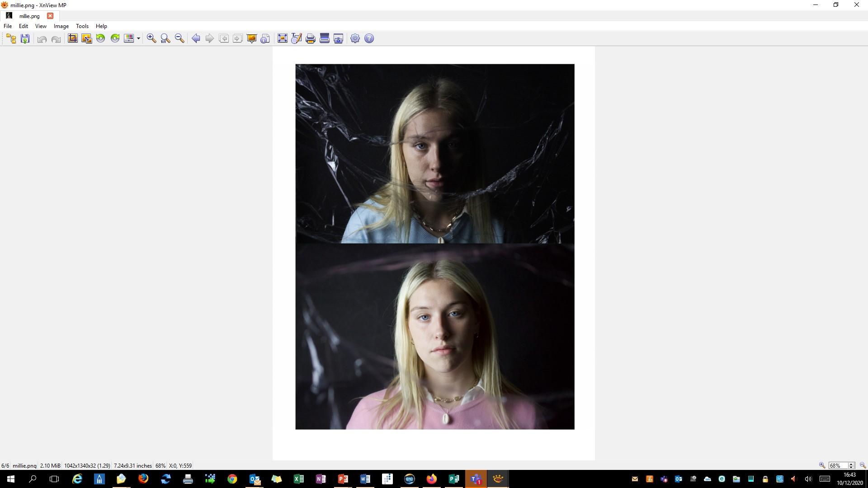Open the Settings gear icon
Image resolution: width=868 pixels, height=488 pixels.
pyautogui.click(x=355, y=38)
